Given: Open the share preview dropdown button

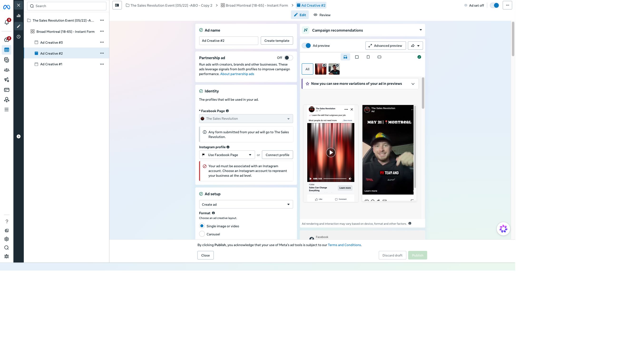Looking at the screenshot, I should [415, 45].
